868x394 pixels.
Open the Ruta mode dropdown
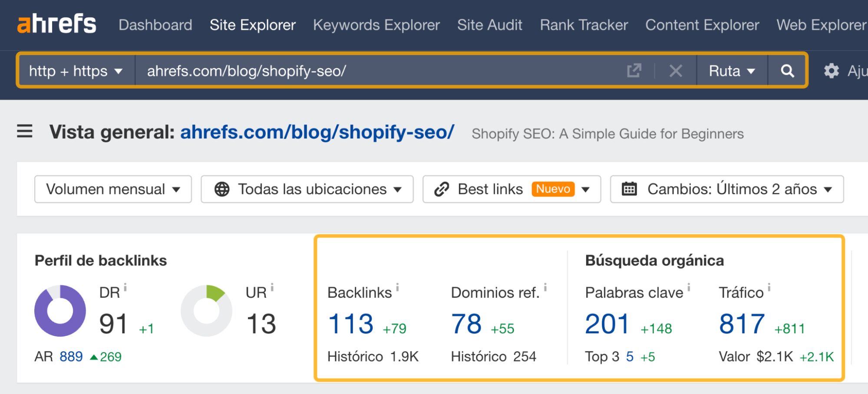(x=731, y=71)
